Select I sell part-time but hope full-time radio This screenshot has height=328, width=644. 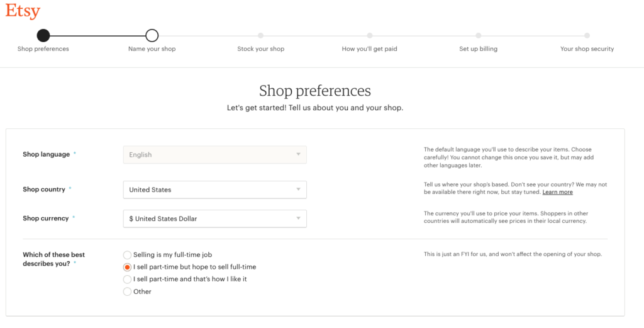tap(127, 267)
